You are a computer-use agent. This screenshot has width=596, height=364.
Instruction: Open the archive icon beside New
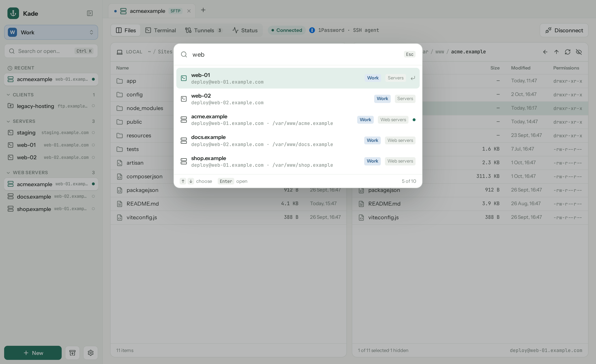coord(72,353)
